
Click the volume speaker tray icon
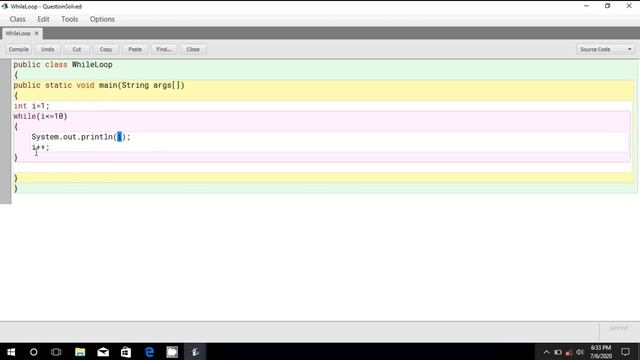pyautogui.click(x=580, y=352)
